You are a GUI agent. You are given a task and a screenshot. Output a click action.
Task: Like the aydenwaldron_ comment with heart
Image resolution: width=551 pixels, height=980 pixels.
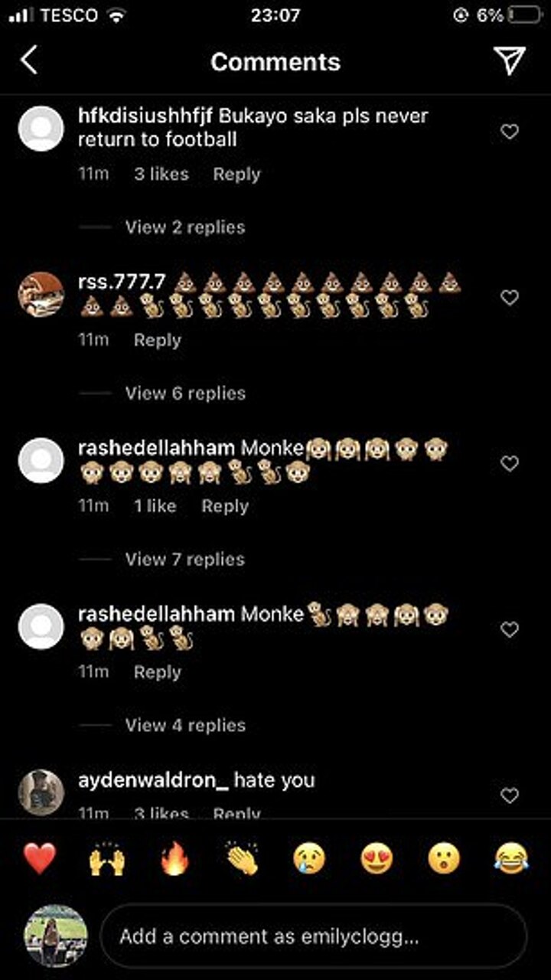[510, 795]
